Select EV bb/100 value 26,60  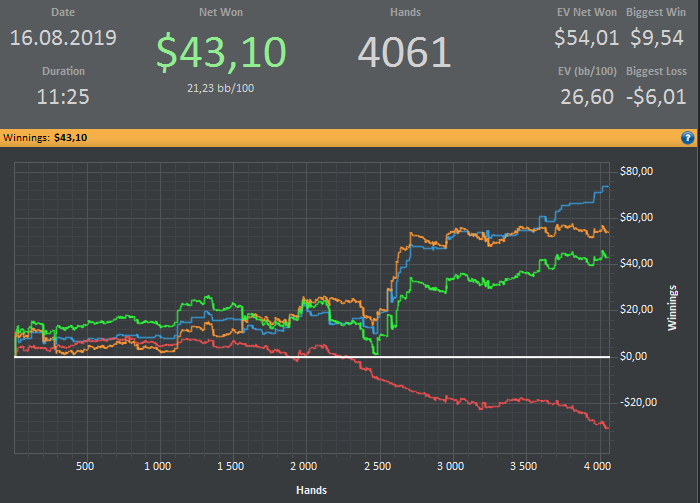pos(587,97)
